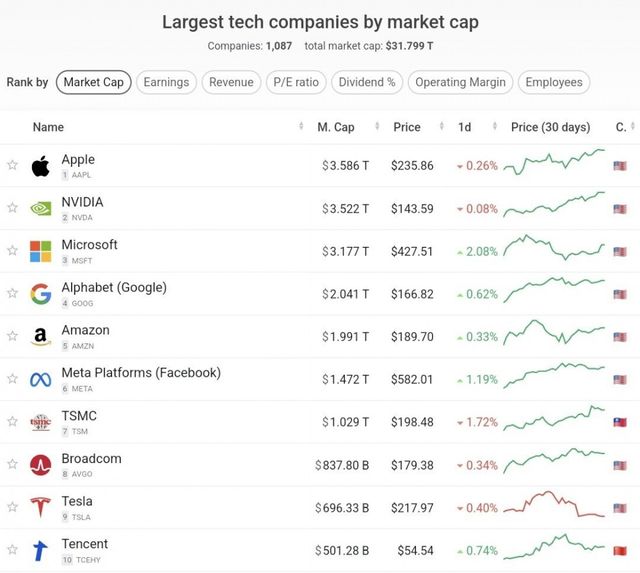Open the TSMC company link

(x=79, y=416)
